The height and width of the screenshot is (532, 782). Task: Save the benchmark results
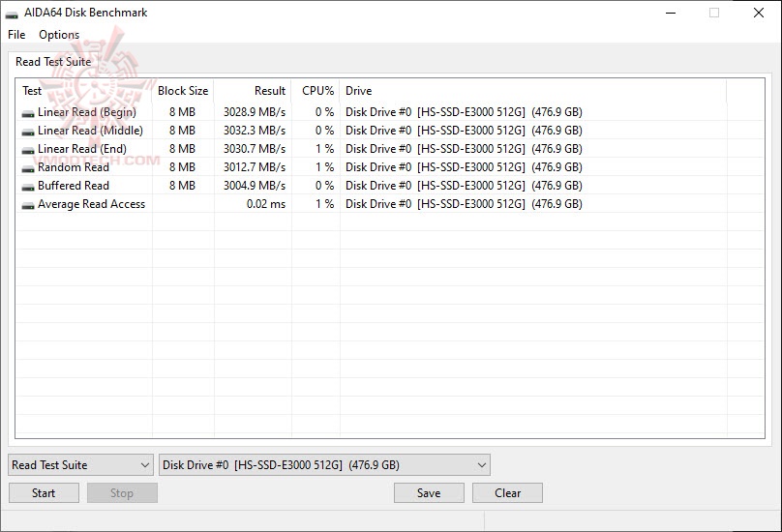[429, 492]
